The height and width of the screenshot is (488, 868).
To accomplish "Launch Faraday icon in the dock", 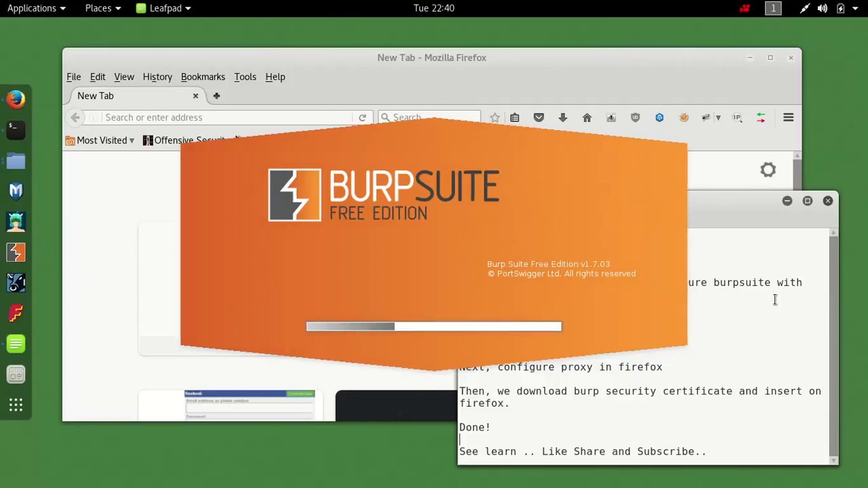I will (x=16, y=313).
